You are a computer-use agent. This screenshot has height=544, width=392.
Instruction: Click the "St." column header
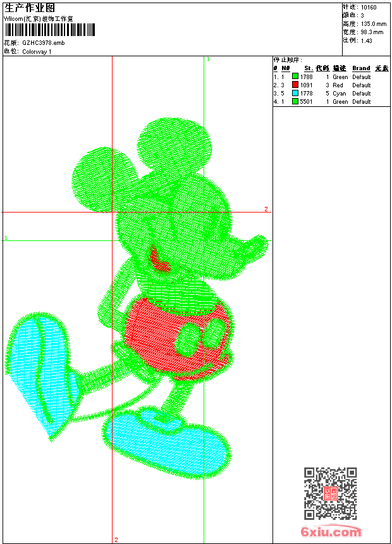[309, 68]
